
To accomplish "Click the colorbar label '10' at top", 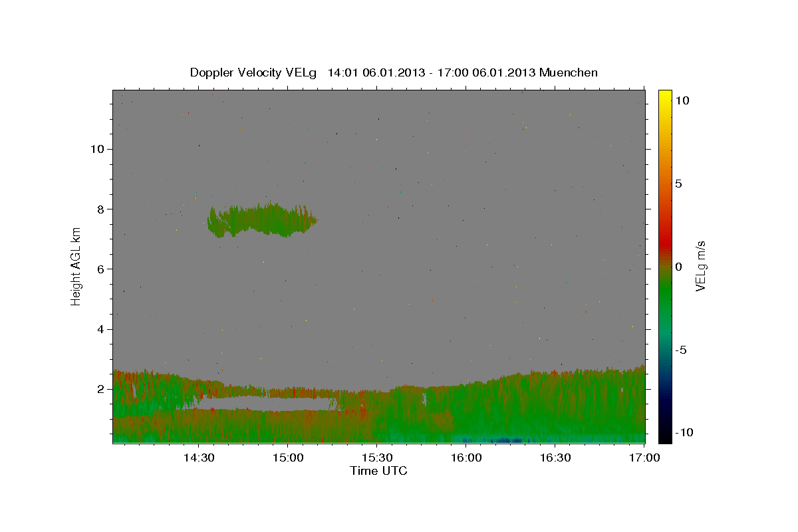I will 682,100.
